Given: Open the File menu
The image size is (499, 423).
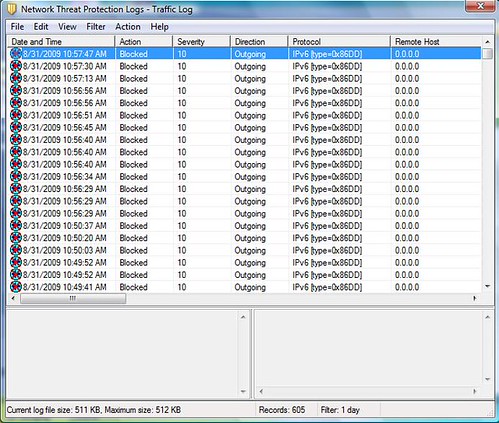Looking at the screenshot, I should pos(17,27).
